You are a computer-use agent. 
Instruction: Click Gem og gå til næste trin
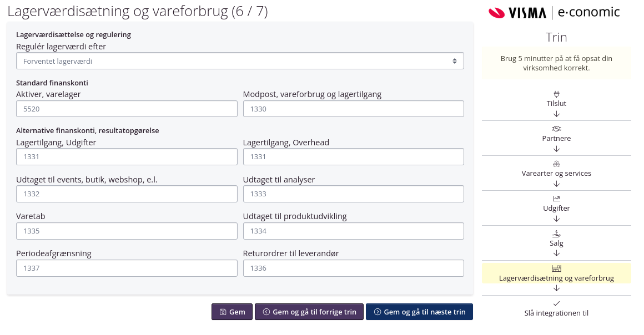pyautogui.click(x=419, y=312)
